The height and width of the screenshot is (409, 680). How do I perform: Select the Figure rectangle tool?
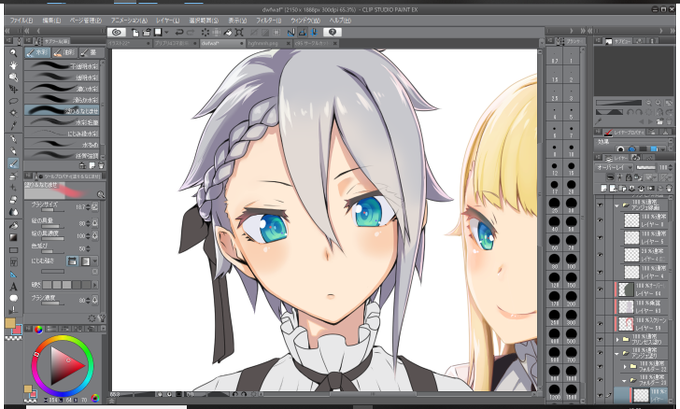pyautogui.click(x=13, y=250)
